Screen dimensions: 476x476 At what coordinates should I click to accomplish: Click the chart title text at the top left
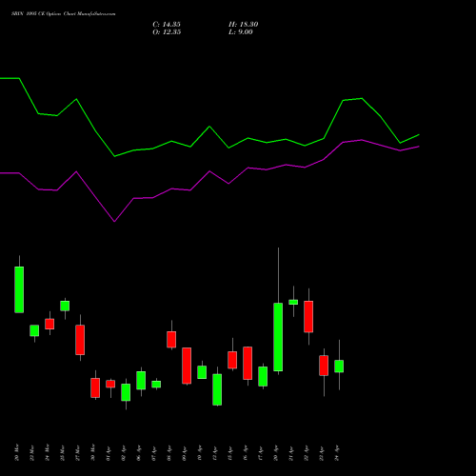pyautogui.click(x=64, y=14)
